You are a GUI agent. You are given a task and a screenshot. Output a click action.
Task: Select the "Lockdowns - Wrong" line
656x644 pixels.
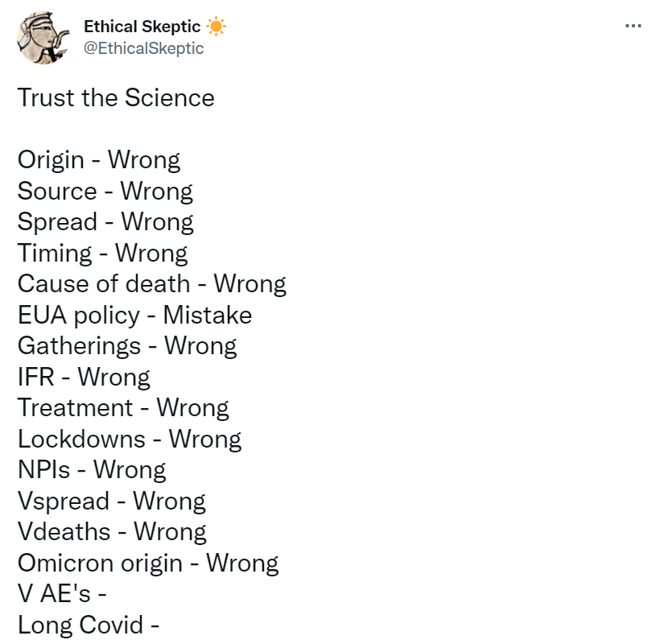[130, 439]
